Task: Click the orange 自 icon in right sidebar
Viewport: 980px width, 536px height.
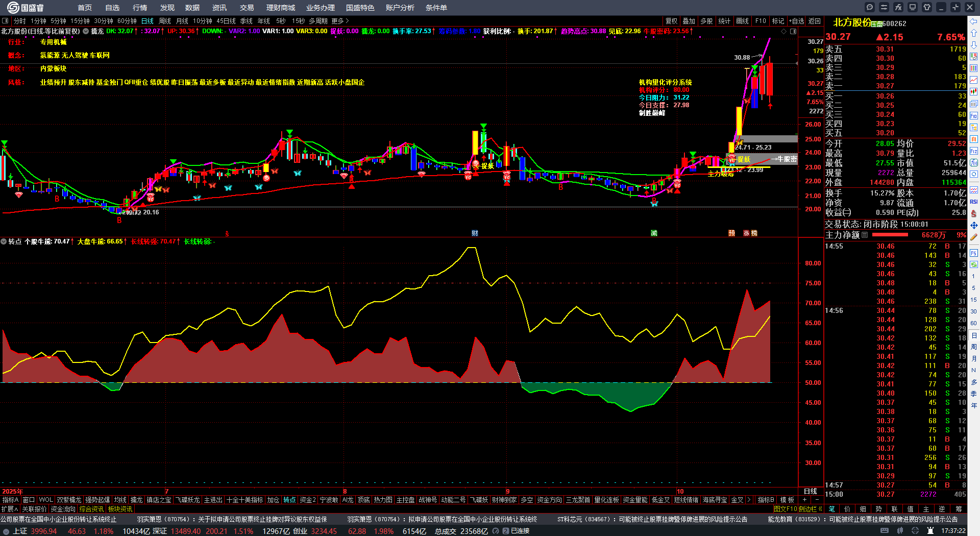Action: 974,139
